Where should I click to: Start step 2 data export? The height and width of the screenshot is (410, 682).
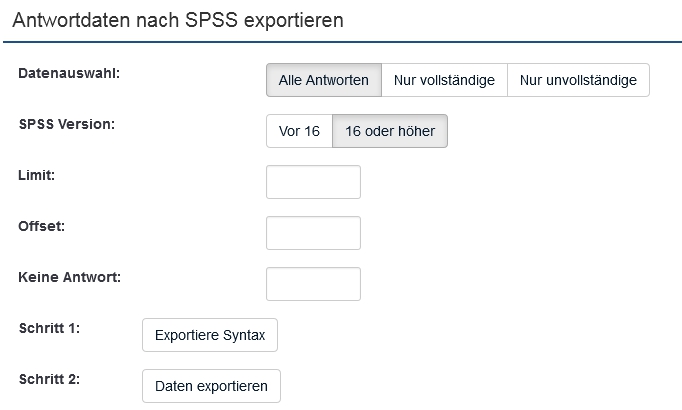(211, 386)
